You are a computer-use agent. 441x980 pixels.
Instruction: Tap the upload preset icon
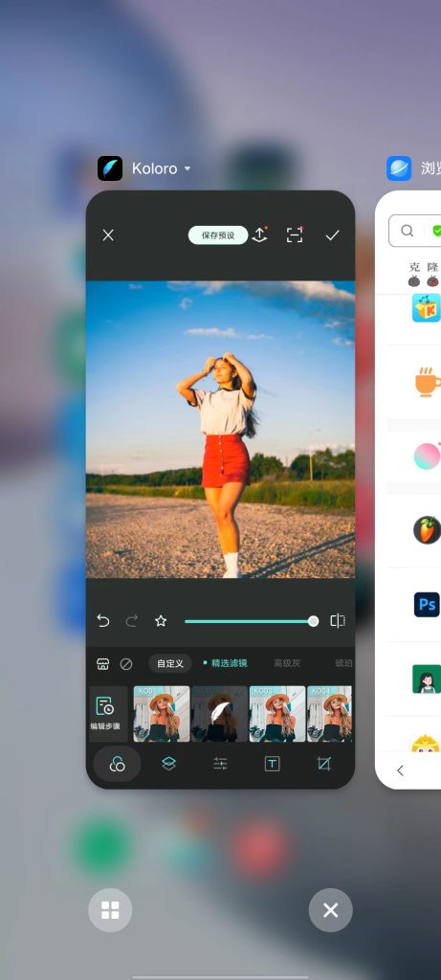[x=260, y=235]
